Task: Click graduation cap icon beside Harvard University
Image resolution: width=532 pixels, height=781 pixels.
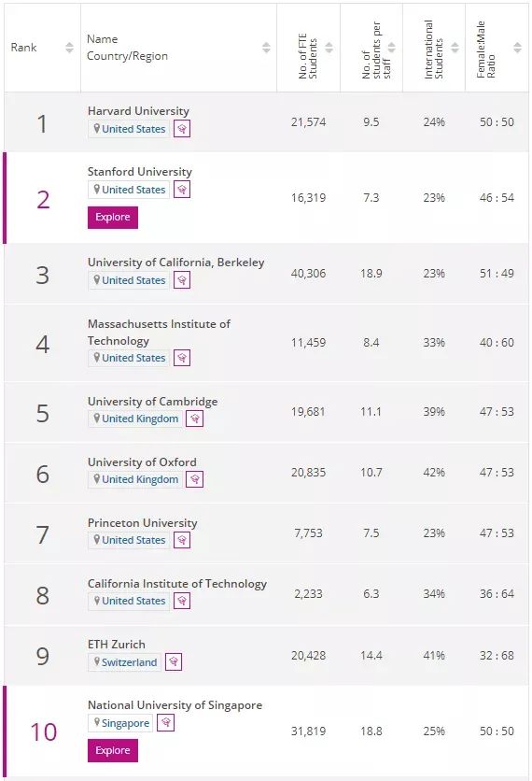Action: tap(182, 129)
